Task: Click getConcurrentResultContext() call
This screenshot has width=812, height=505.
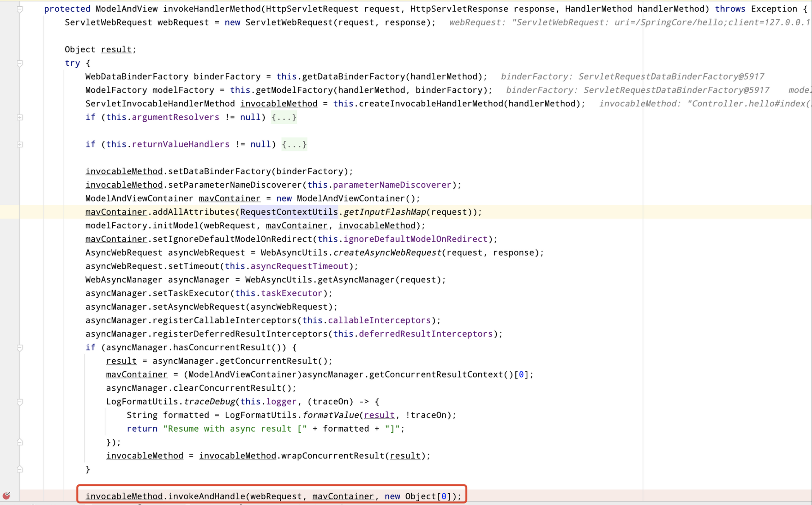Action: [441, 375]
